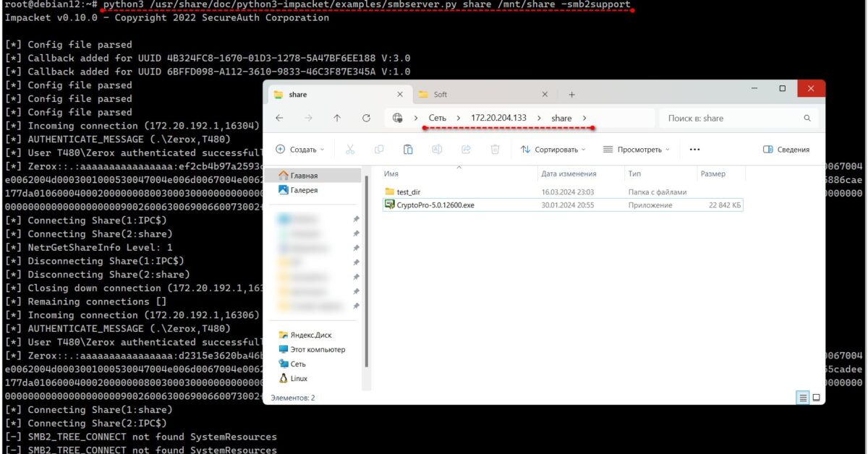
Task: Click the network globe icon in the address bar
Action: click(x=397, y=117)
